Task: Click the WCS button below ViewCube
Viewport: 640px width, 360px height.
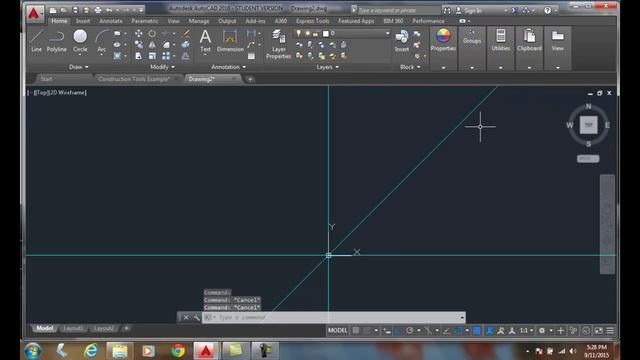Action: [x=588, y=158]
